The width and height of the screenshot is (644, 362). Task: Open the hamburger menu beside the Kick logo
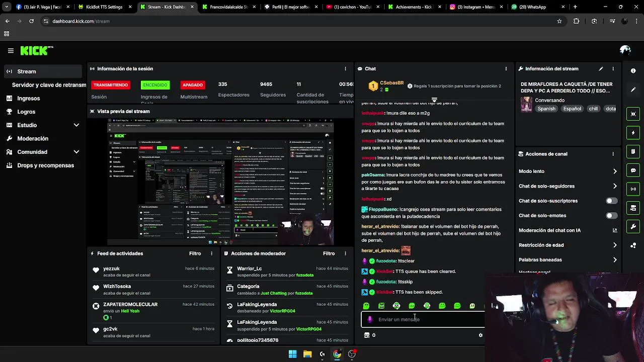11,51
